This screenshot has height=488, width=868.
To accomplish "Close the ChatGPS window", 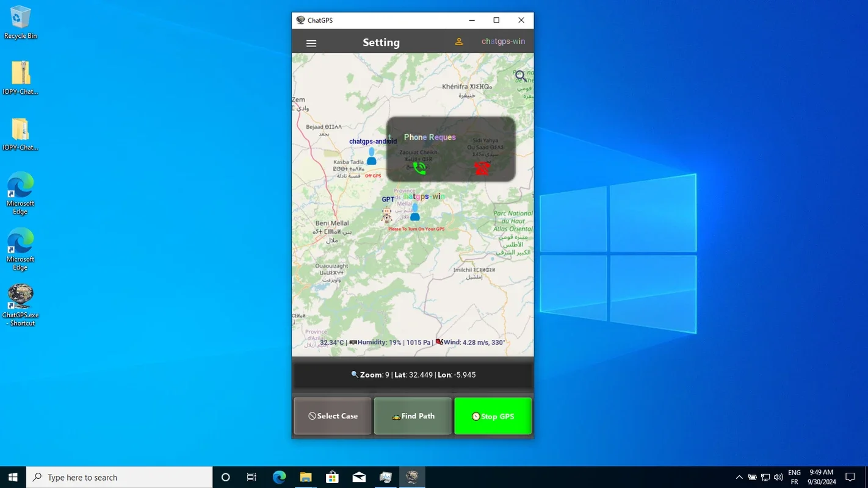I will point(521,20).
